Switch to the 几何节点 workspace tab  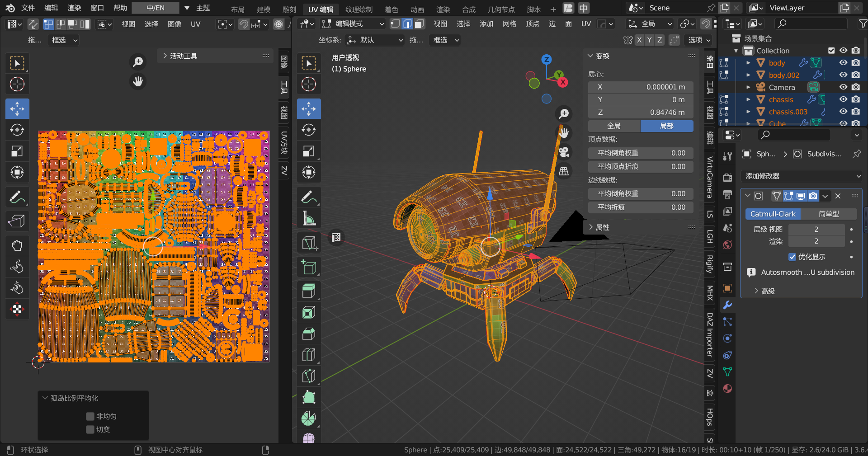(x=501, y=9)
